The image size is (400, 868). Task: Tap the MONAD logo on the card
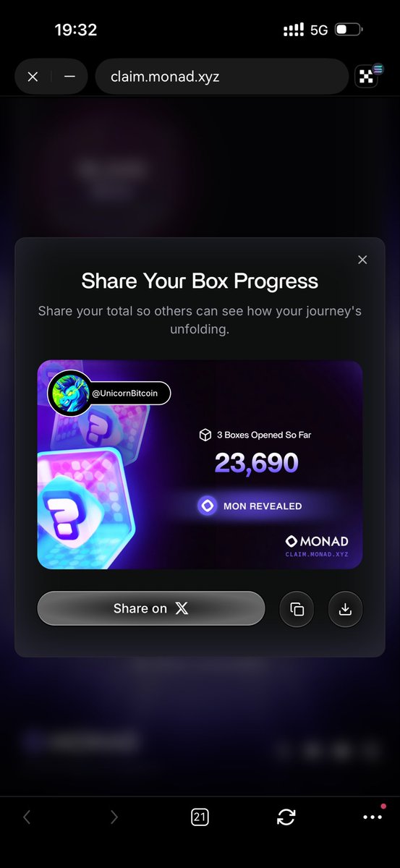click(317, 541)
